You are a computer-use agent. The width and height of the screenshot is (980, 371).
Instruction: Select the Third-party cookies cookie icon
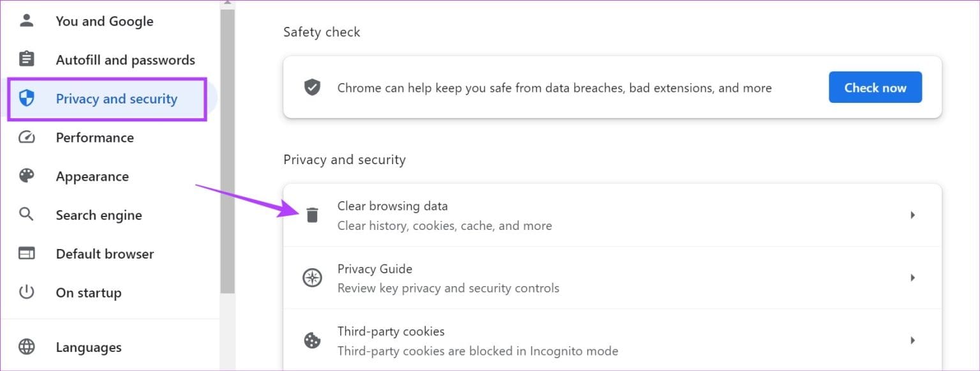pyautogui.click(x=312, y=340)
